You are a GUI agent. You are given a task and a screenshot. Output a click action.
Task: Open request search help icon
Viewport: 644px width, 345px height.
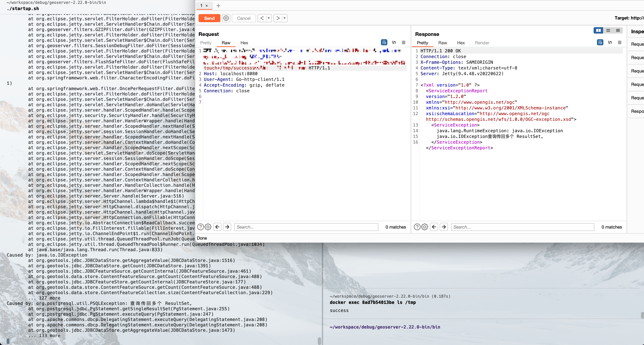coord(201,227)
